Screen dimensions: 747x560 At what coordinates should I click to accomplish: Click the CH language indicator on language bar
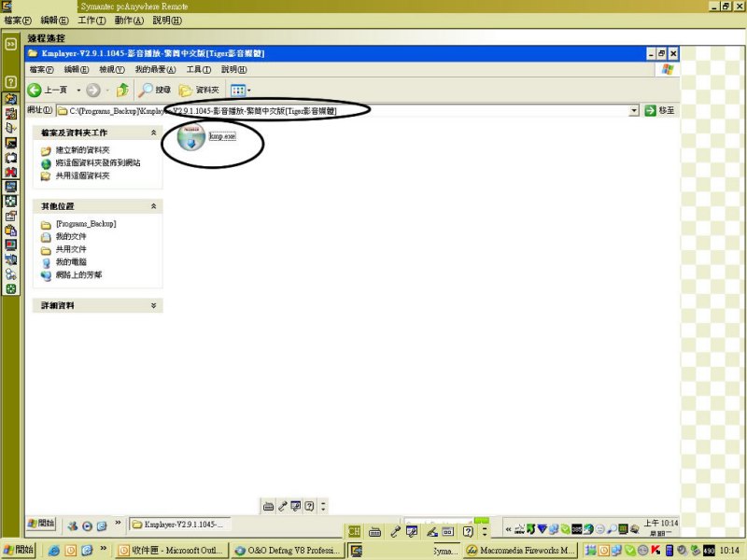[355, 531]
